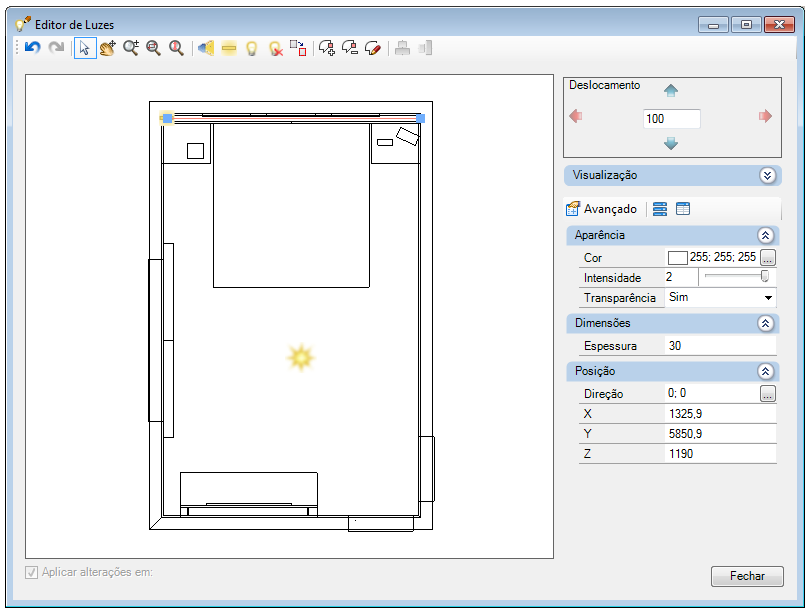Close the Editor de Luzes window
809x614 pixels.
tap(779, 25)
